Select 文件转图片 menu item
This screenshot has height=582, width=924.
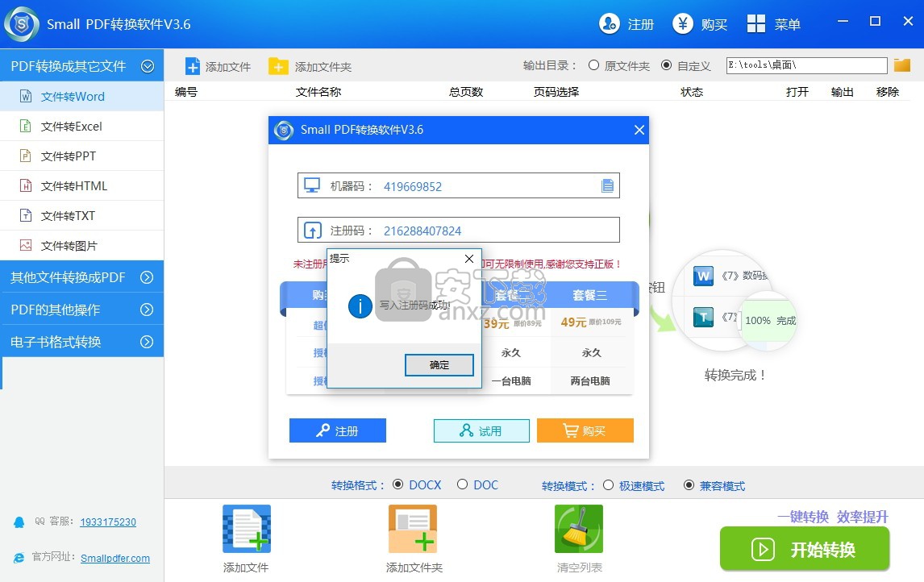coord(82,246)
